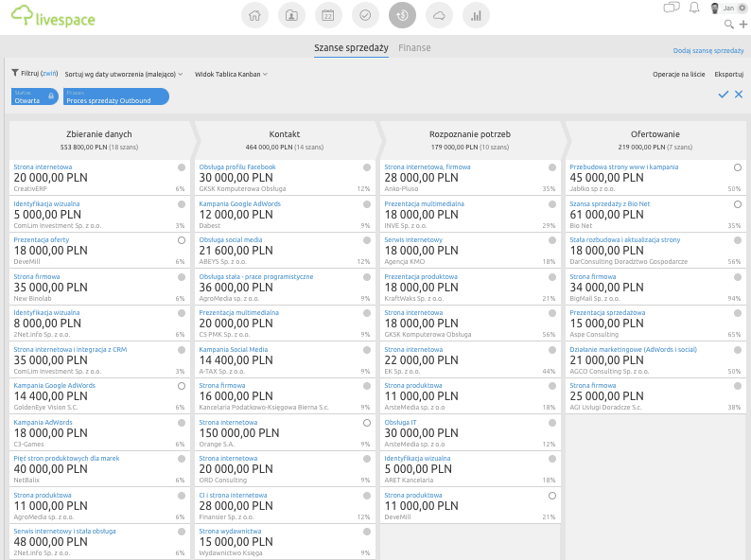Open the contacts icon in top navigation
This screenshot has width=751, height=560.
click(291, 15)
